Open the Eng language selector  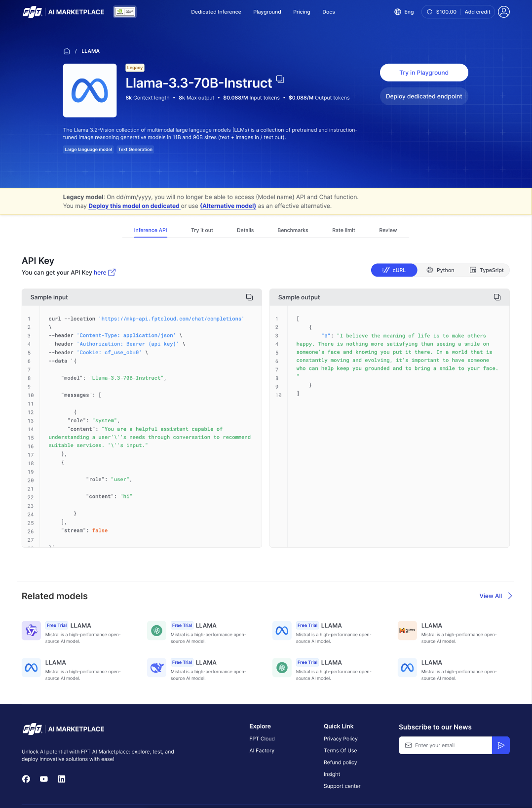tap(404, 12)
